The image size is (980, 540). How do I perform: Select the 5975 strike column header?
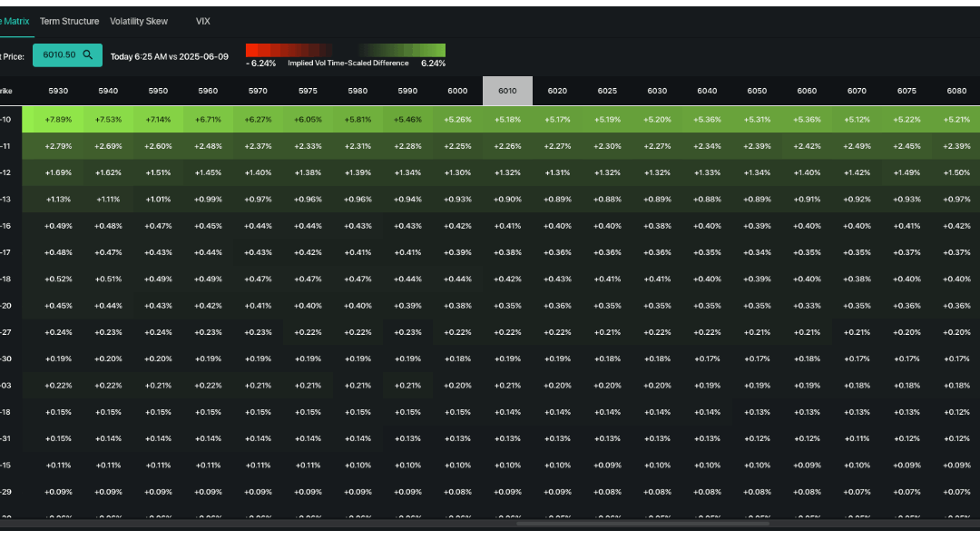coord(308,91)
